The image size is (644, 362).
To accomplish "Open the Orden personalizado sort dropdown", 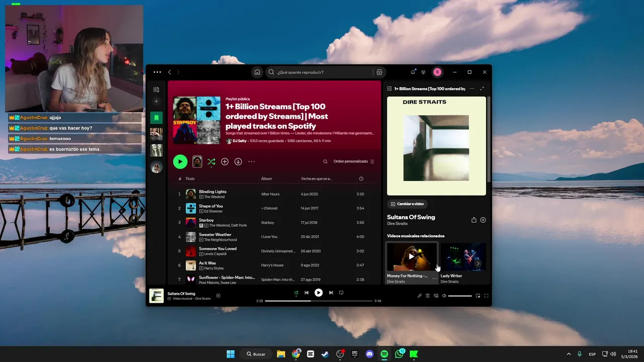I will point(354,161).
